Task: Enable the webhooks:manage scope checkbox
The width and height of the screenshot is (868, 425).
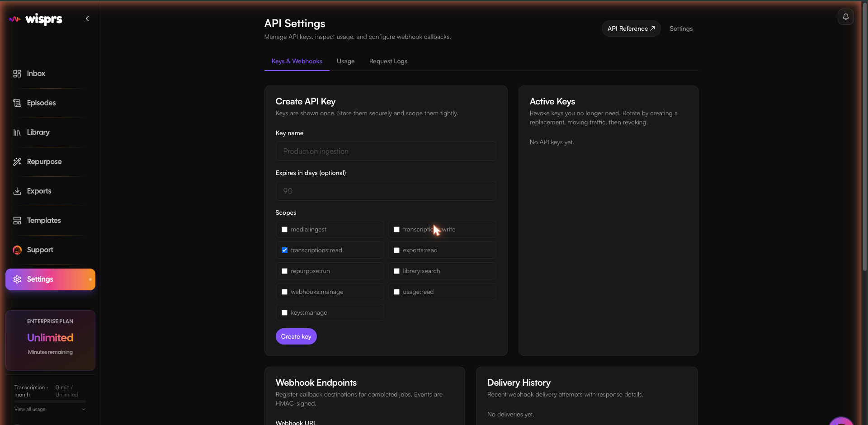Action: tap(284, 292)
